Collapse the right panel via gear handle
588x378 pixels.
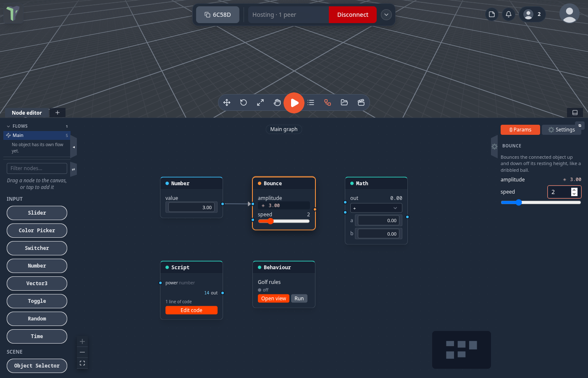(494, 147)
